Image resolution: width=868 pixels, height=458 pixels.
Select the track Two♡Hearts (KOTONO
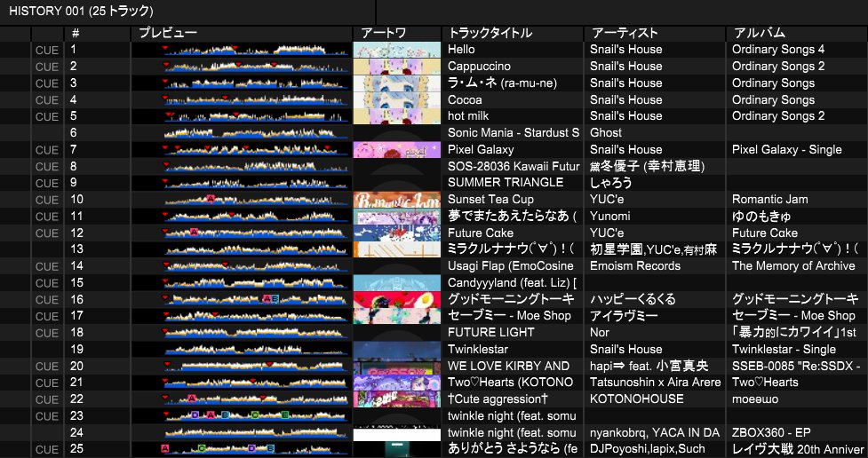[x=510, y=383]
